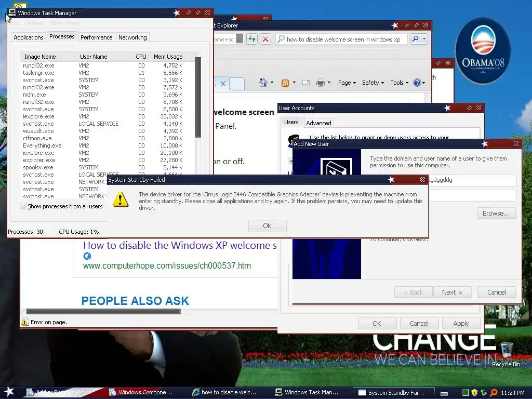Toggle Show processes from all users checkbox
Image resolution: width=532 pixels, height=399 pixels.
(23, 206)
